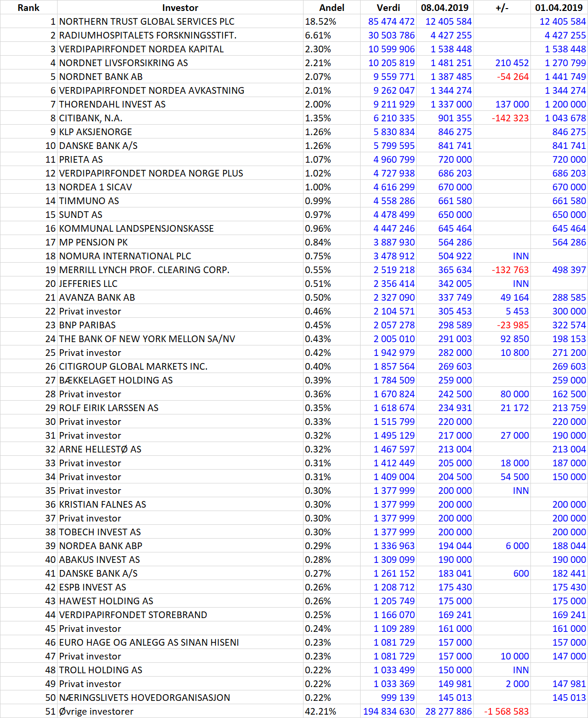The width and height of the screenshot is (588, 718).
Task: Click the Andel column header
Action: click(332, 8)
